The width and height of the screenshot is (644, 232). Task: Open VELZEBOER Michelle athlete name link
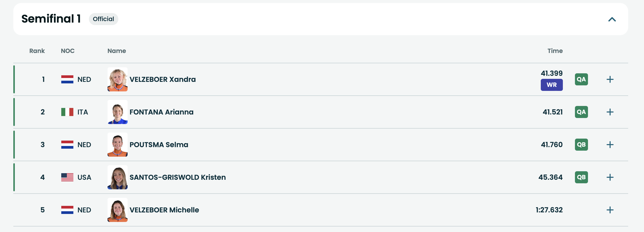pos(164,210)
